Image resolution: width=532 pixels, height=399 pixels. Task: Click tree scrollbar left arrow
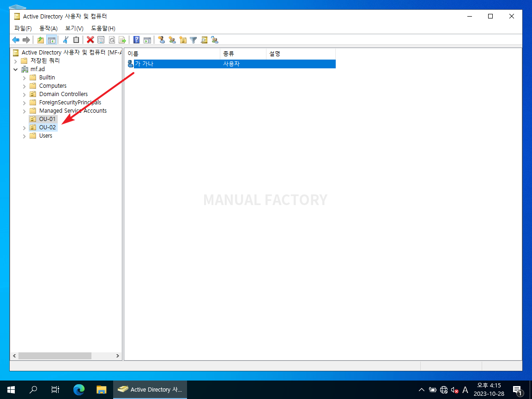tap(14, 356)
